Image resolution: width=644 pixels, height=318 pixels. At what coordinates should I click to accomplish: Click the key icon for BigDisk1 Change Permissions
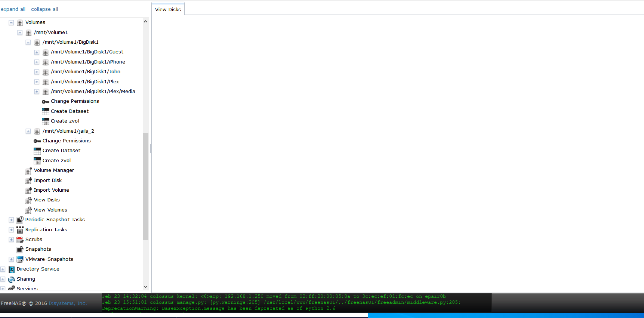[x=46, y=102]
